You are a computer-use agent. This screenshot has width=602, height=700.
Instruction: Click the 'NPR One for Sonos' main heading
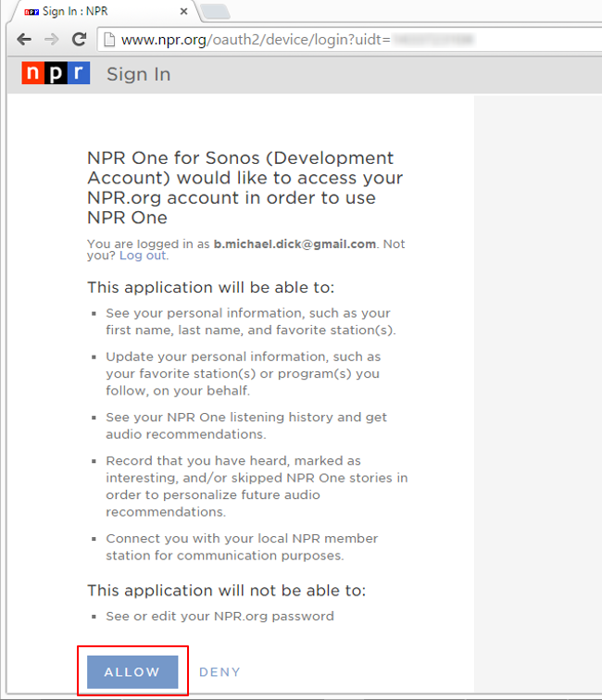[x=245, y=187]
